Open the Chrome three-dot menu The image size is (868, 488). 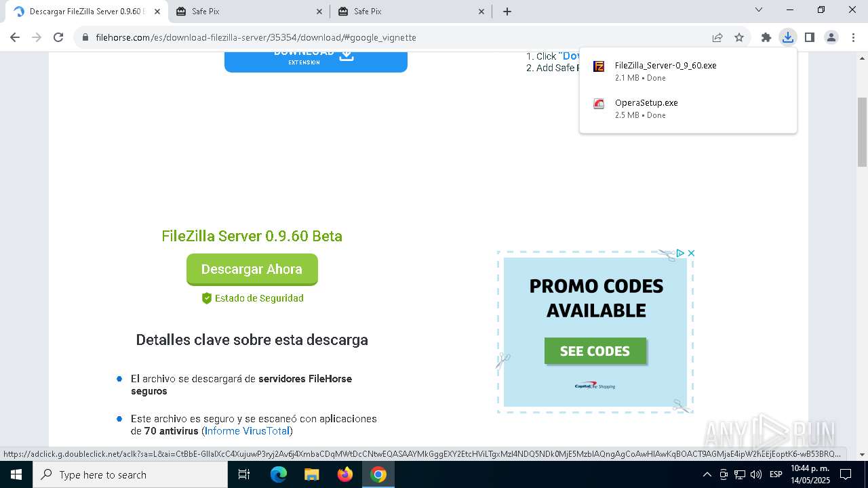tap(852, 37)
